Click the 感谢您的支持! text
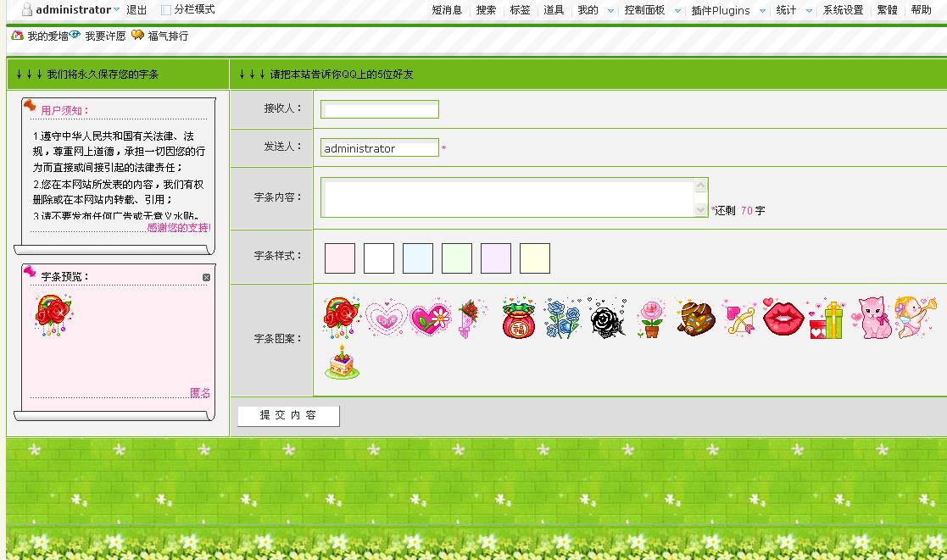 (x=179, y=228)
